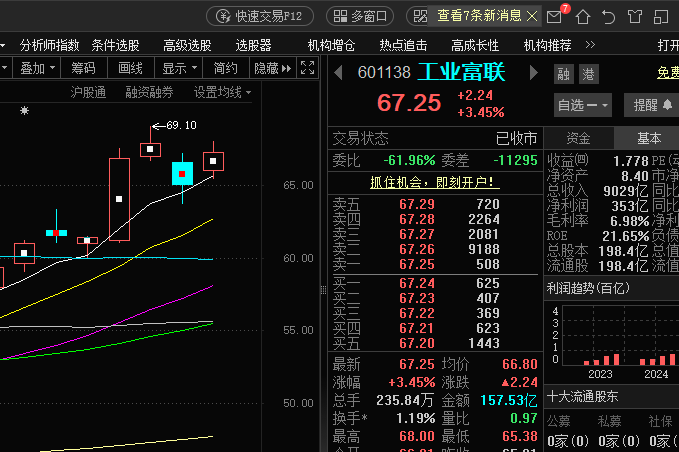Click the window layout icon near top right

(x=661, y=17)
